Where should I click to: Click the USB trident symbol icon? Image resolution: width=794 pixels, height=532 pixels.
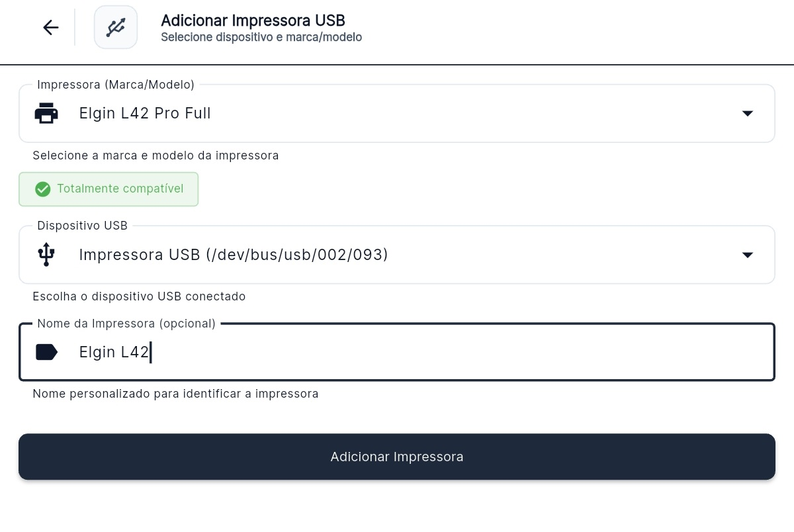point(46,255)
